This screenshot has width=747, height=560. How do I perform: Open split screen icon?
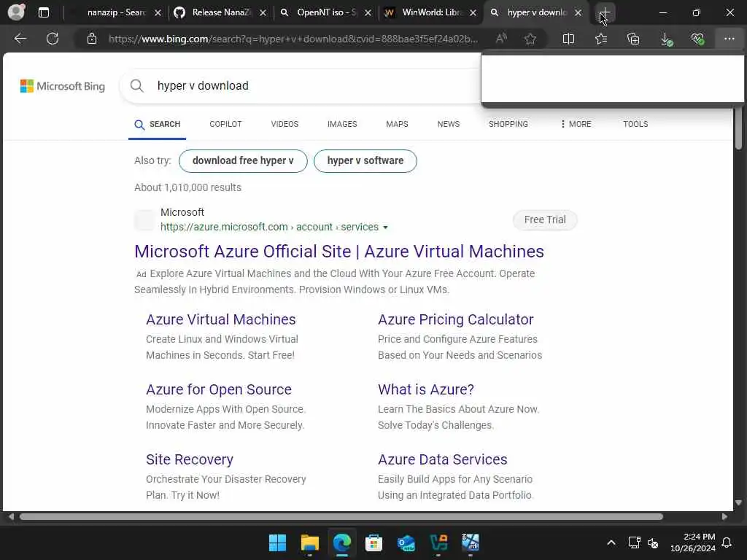[568, 39]
